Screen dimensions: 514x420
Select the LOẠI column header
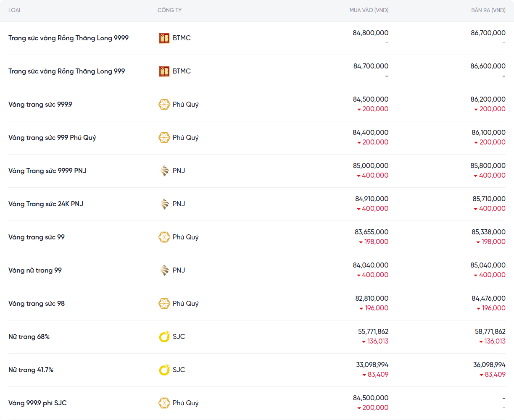(x=14, y=10)
